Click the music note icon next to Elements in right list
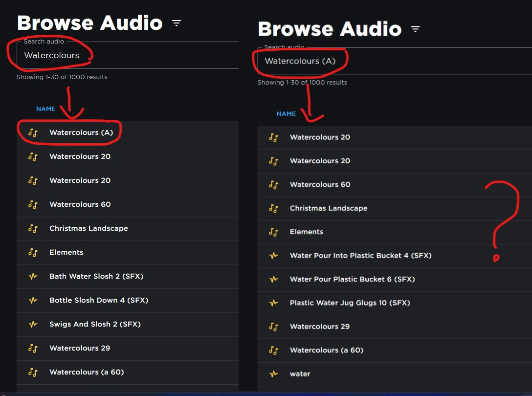Viewport: 532px width, 396px height. (273, 232)
